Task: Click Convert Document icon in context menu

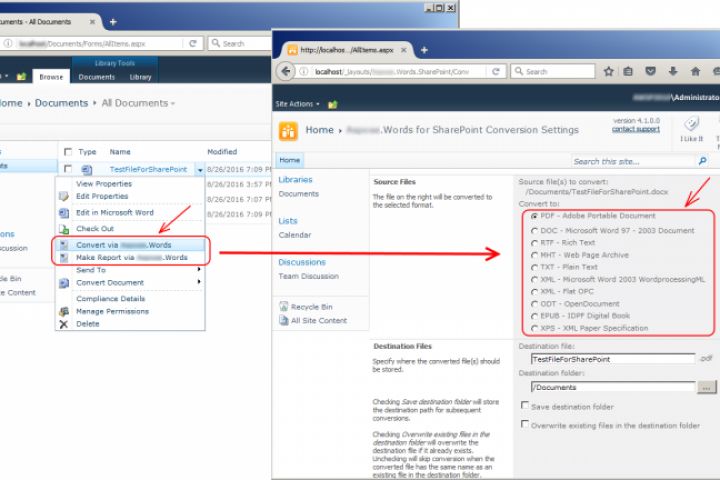Action: (x=64, y=283)
